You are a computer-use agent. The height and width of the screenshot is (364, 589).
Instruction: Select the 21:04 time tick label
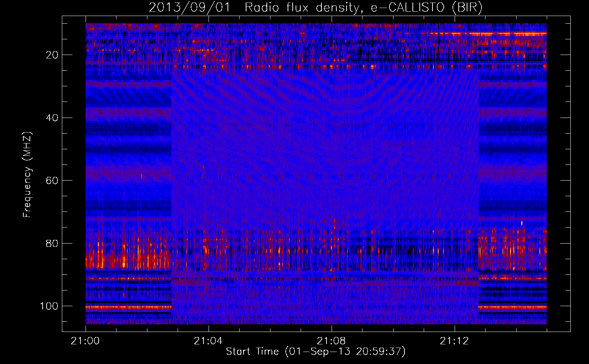point(208,341)
